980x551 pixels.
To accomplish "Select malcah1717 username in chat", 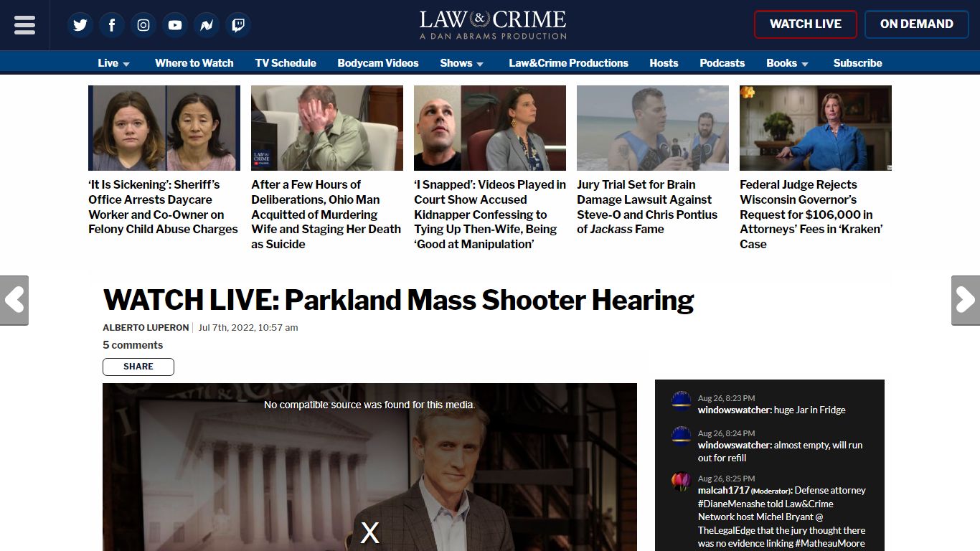I will [723, 491].
